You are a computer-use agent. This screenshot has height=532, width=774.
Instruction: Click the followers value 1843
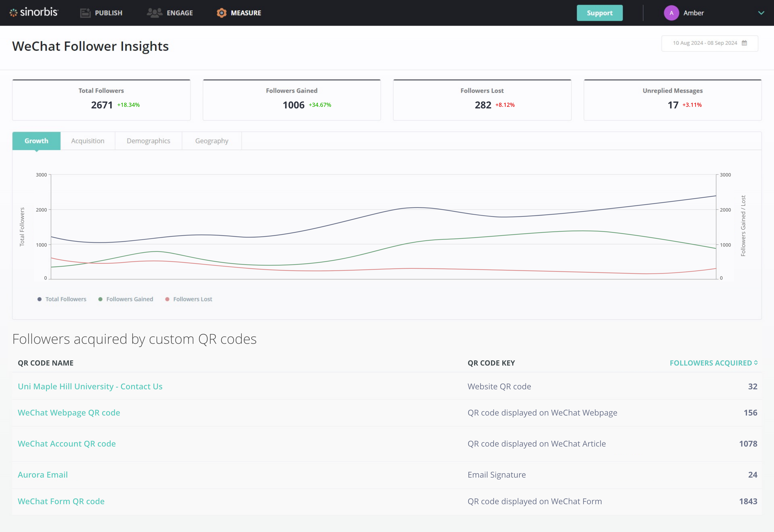click(748, 501)
